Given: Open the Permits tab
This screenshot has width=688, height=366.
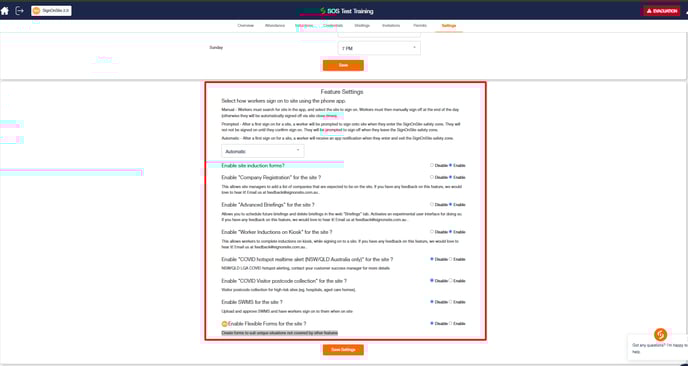Looking at the screenshot, I should click(x=420, y=25).
